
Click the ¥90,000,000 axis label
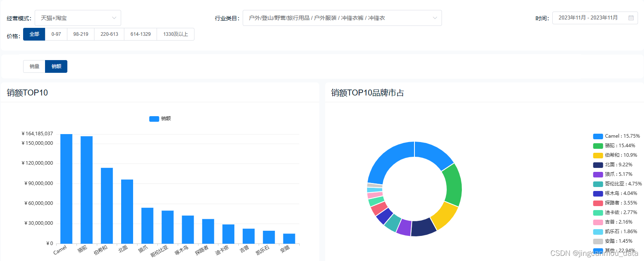coord(39,183)
